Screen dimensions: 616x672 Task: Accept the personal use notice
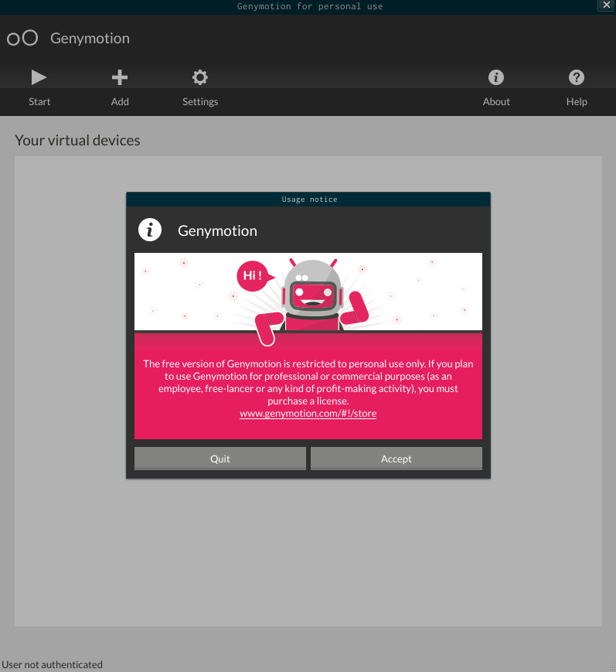click(x=396, y=459)
